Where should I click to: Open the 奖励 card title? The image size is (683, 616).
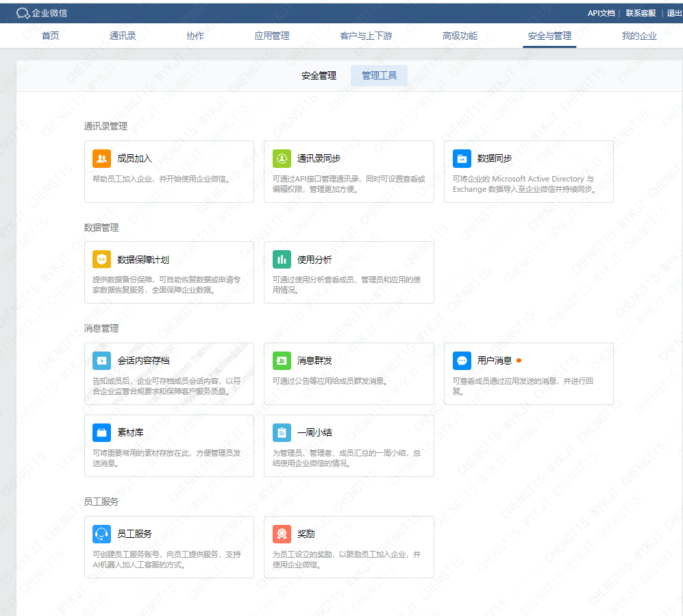click(306, 534)
